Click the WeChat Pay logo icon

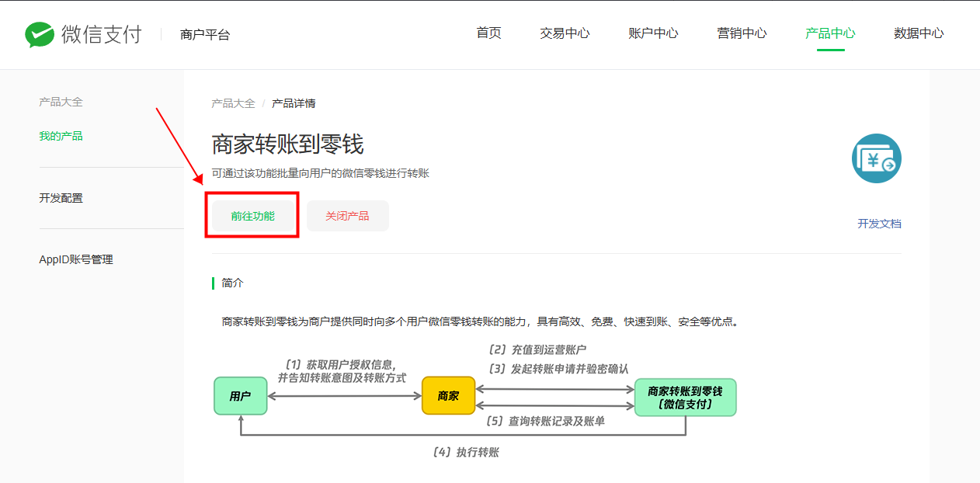click(40, 34)
